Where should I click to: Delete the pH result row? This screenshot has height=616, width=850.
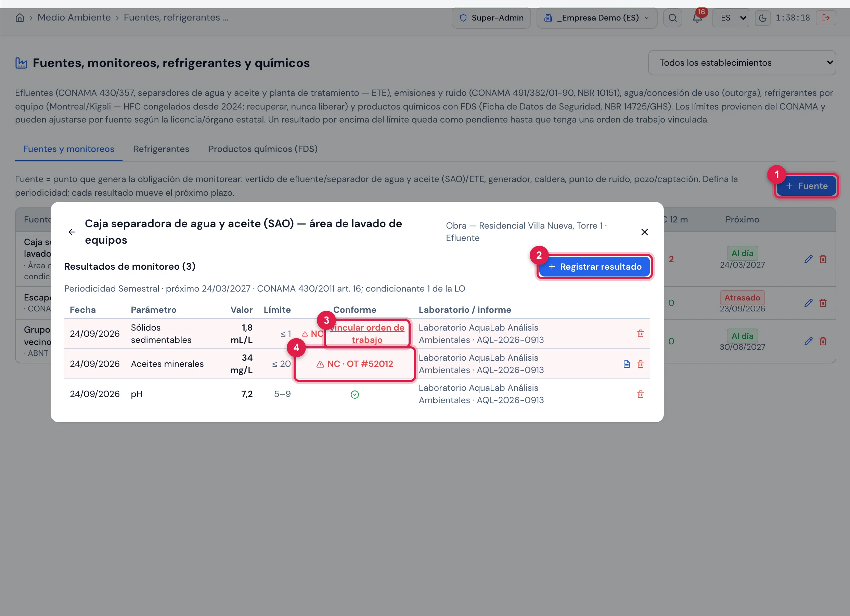point(640,394)
